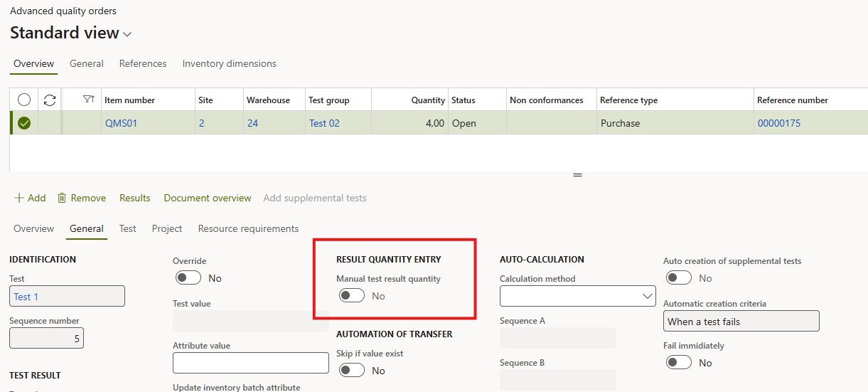868x392 pixels.
Task: Toggle Skip if value exist
Action: click(x=352, y=371)
